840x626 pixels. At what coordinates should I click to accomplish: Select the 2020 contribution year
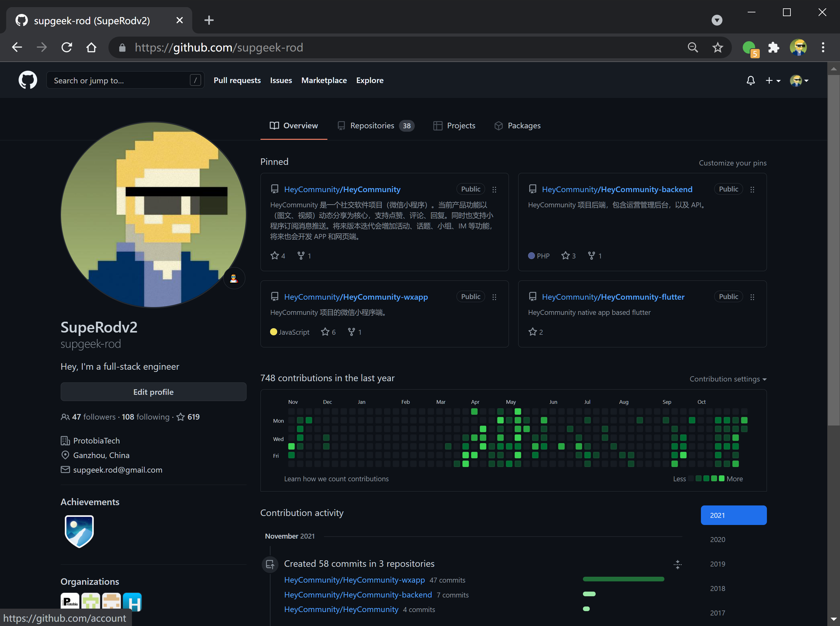pyautogui.click(x=717, y=539)
